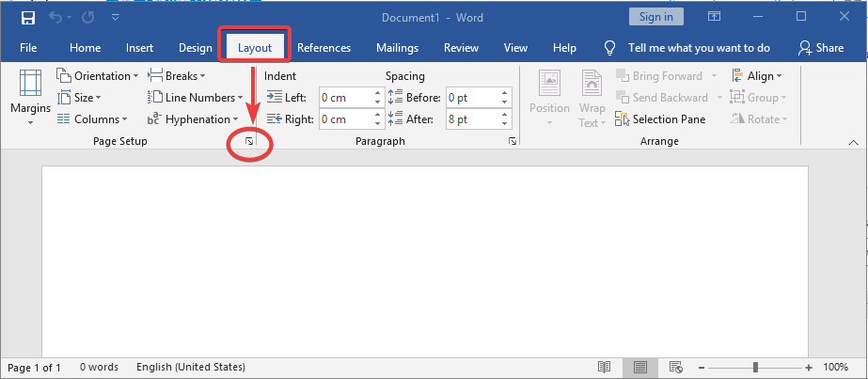Viewport: 868px width, 379px height.
Task: Open the Margins gallery
Action: [x=30, y=98]
